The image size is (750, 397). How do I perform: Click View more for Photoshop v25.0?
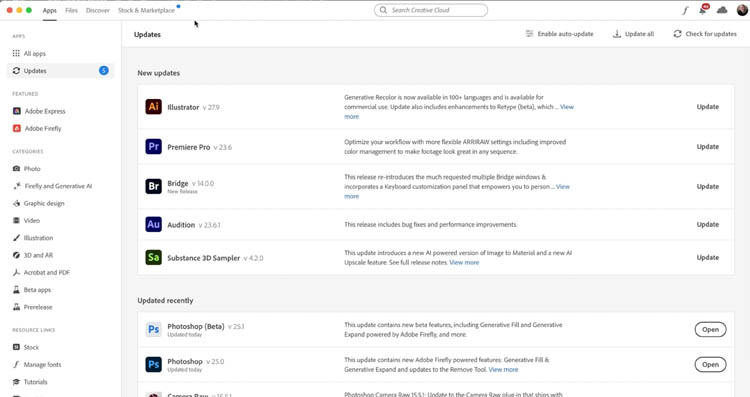(503, 369)
